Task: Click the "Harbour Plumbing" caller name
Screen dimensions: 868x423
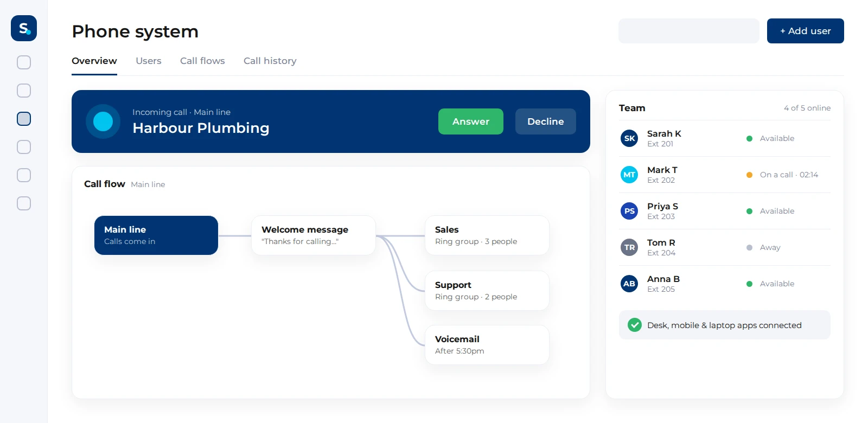Action: tap(201, 128)
